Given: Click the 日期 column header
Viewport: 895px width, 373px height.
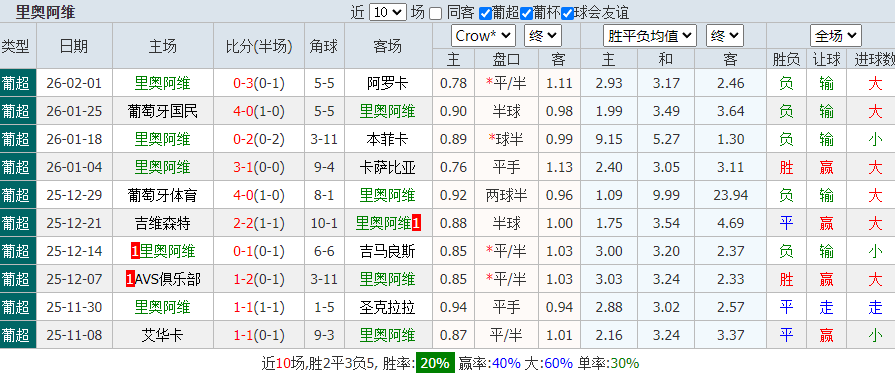Looking at the screenshot, I should pyautogui.click(x=74, y=46).
